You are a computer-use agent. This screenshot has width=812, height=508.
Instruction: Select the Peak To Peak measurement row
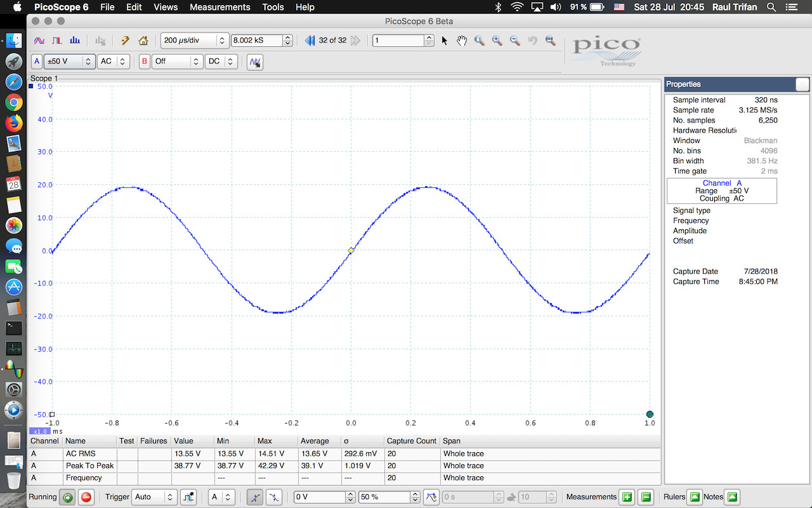pyautogui.click(x=344, y=465)
